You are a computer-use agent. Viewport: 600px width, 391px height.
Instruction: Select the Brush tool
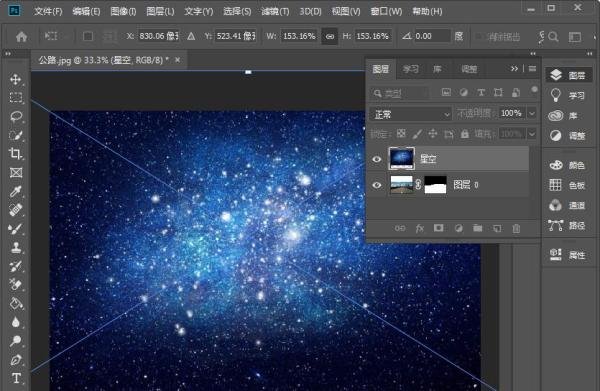[16, 229]
